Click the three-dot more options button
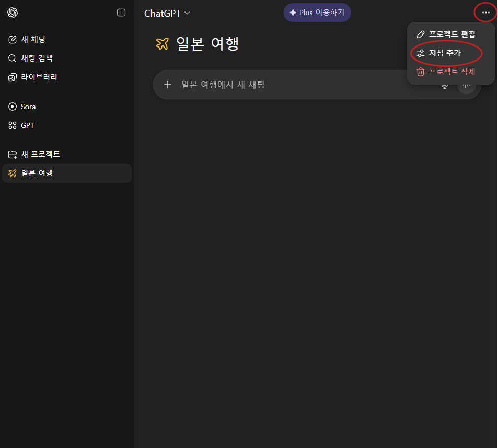The width and height of the screenshot is (498, 448). (x=486, y=13)
